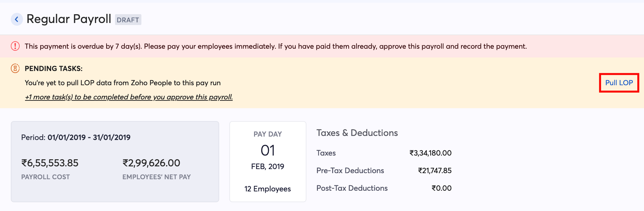Click the overdue payment warning message
This screenshot has width=644, height=211.
tap(275, 46)
